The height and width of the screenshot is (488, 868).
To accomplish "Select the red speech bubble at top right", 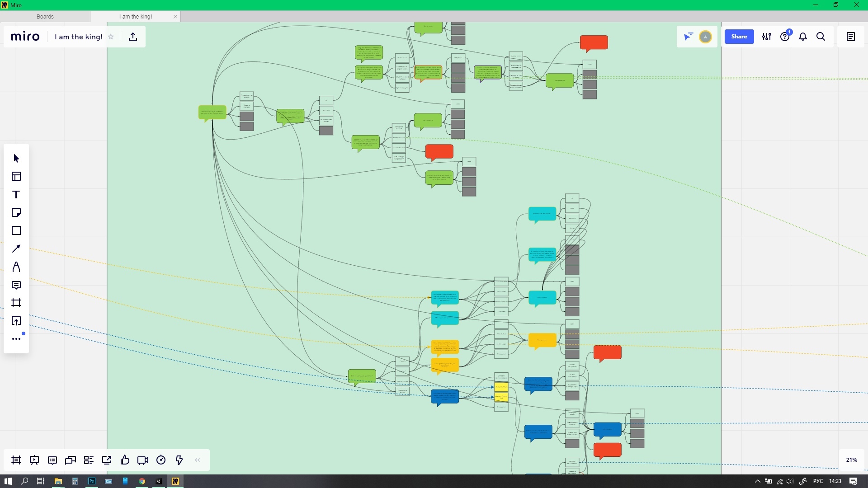I will tap(594, 43).
